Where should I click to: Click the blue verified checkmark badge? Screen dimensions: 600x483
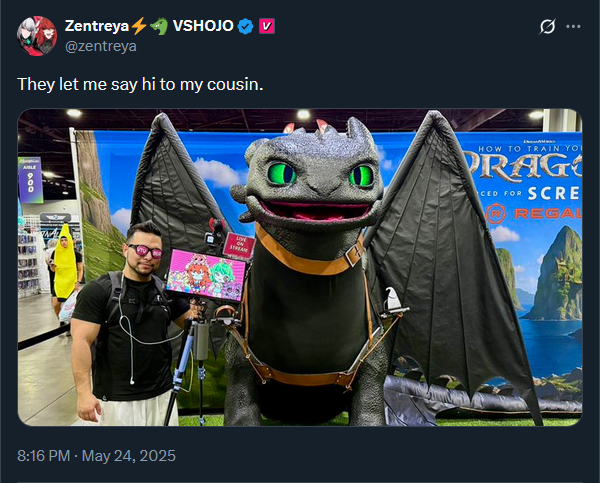click(245, 26)
